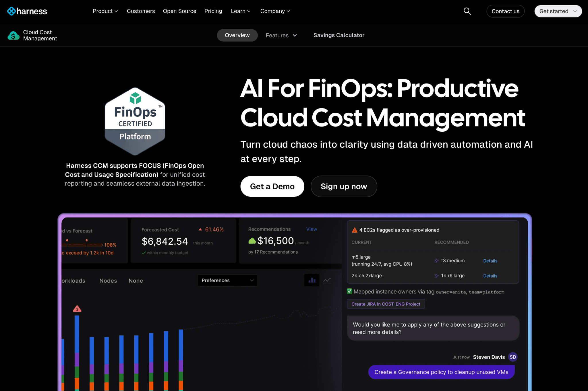The image size is (588, 391).
Task: Click the sparkle icon next to t3.medium
Action: coord(436,260)
